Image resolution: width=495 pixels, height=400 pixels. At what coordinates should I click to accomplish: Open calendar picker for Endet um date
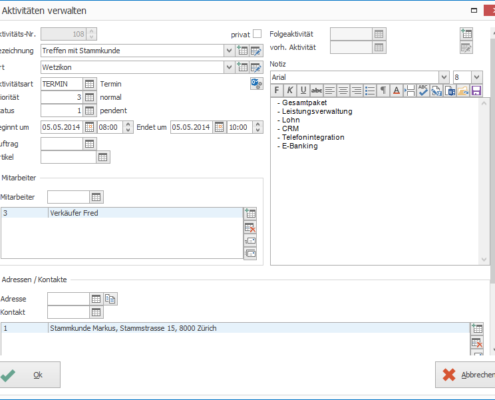tap(219, 127)
